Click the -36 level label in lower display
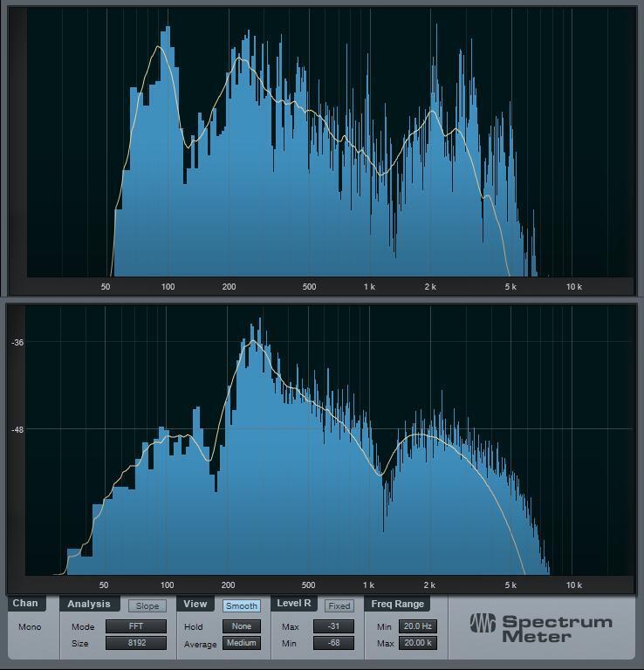 pyautogui.click(x=17, y=342)
